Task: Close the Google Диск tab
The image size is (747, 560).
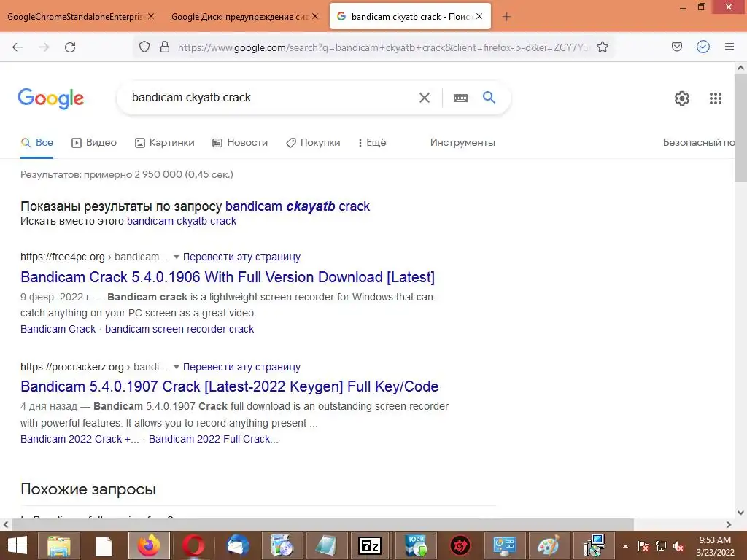Action: 315,16
